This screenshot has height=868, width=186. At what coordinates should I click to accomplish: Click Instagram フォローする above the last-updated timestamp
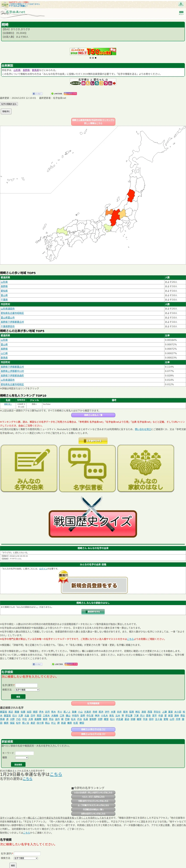click(70, 94)
